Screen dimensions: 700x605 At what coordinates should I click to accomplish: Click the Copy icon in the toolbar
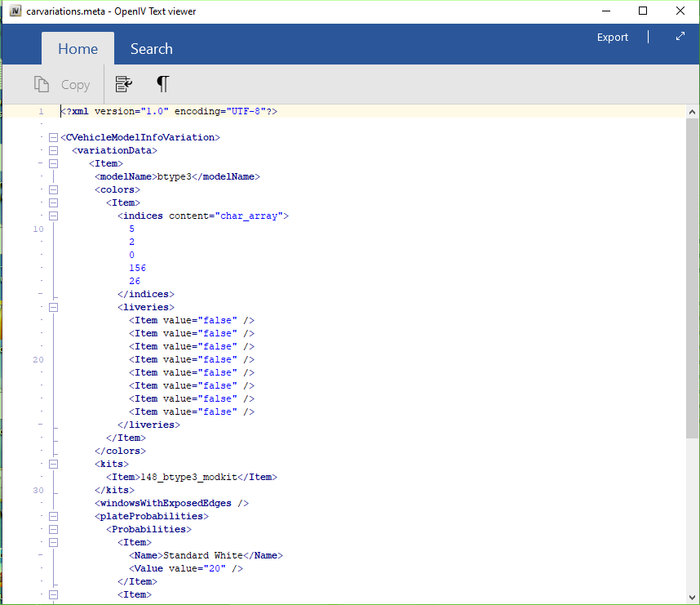click(42, 84)
